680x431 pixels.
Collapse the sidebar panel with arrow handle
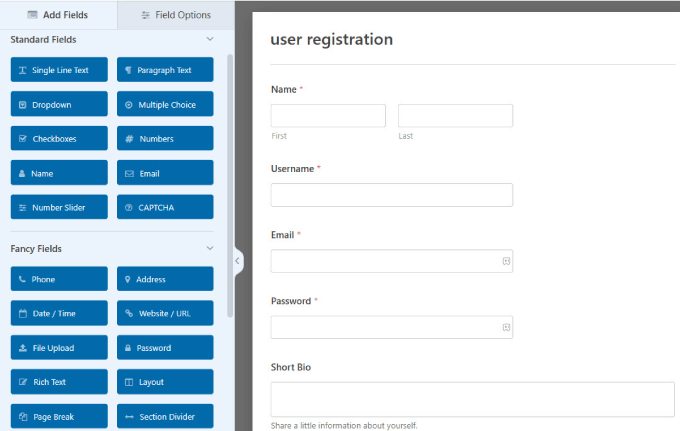pyautogui.click(x=238, y=261)
